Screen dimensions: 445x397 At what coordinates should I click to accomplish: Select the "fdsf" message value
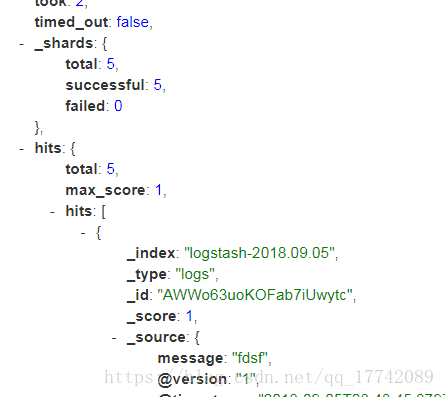pyautogui.click(x=250, y=358)
